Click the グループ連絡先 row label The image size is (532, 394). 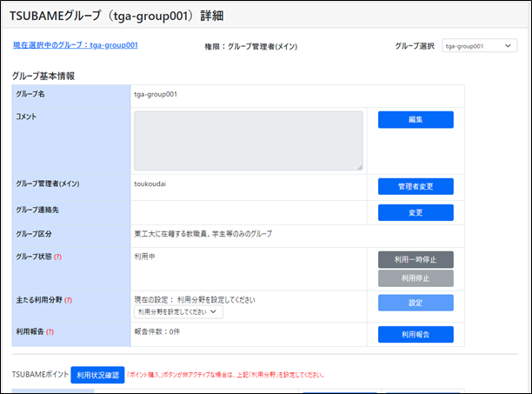coord(37,210)
